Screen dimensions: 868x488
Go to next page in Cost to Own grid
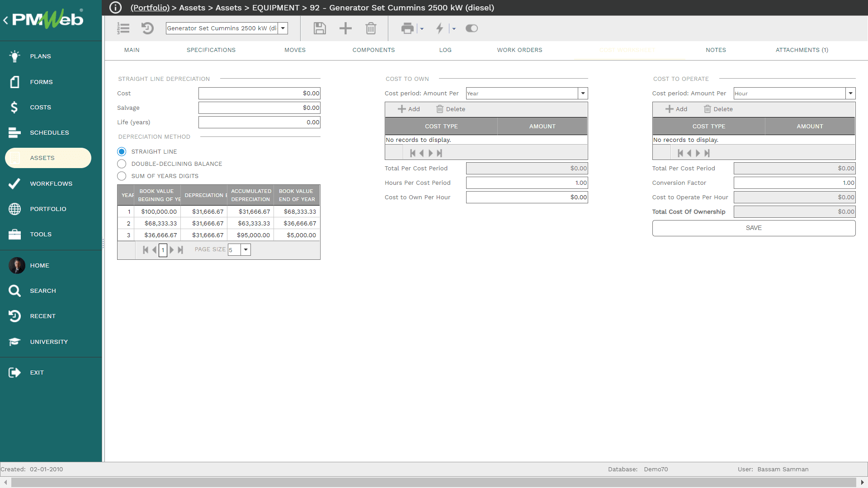coord(430,153)
